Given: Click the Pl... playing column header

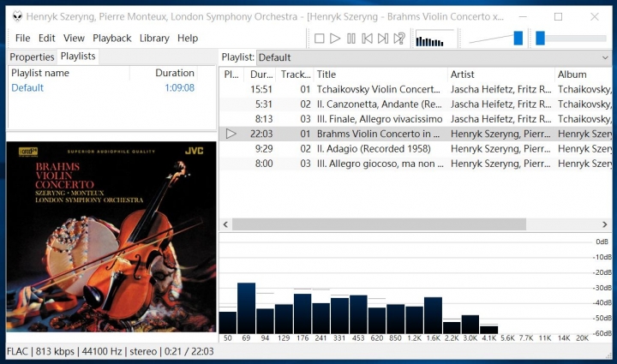Looking at the screenshot, I should [x=231, y=75].
